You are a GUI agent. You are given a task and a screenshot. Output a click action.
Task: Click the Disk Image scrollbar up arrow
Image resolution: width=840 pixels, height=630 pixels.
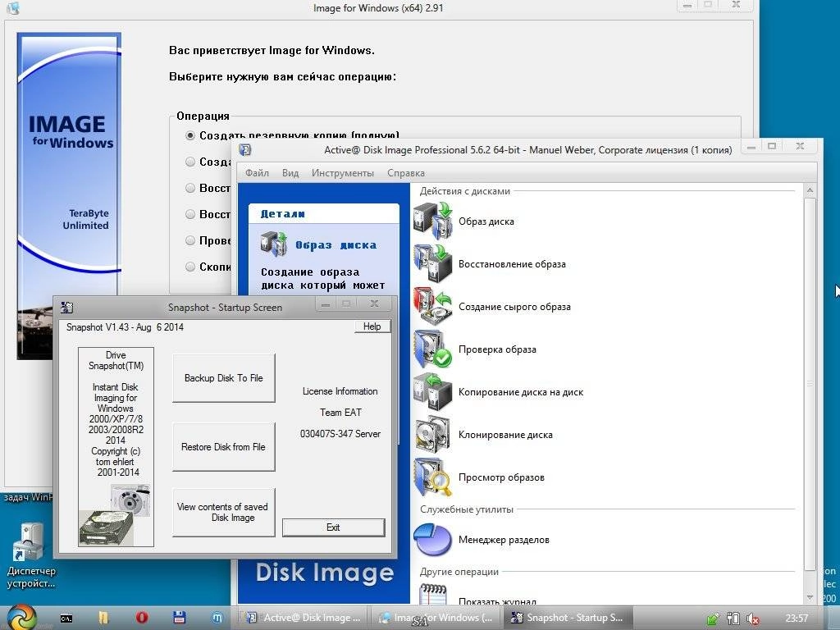tap(810, 190)
